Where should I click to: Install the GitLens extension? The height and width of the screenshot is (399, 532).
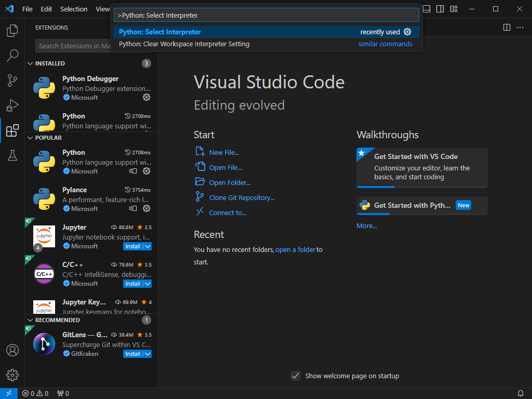click(x=133, y=354)
